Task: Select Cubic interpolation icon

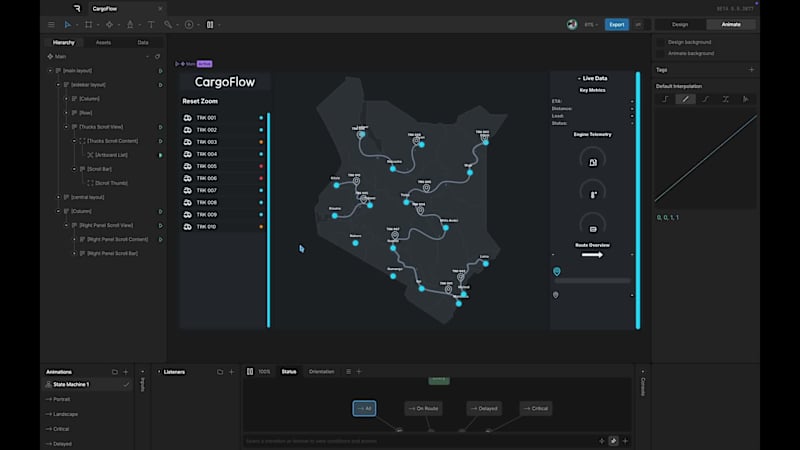Action: (x=706, y=99)
